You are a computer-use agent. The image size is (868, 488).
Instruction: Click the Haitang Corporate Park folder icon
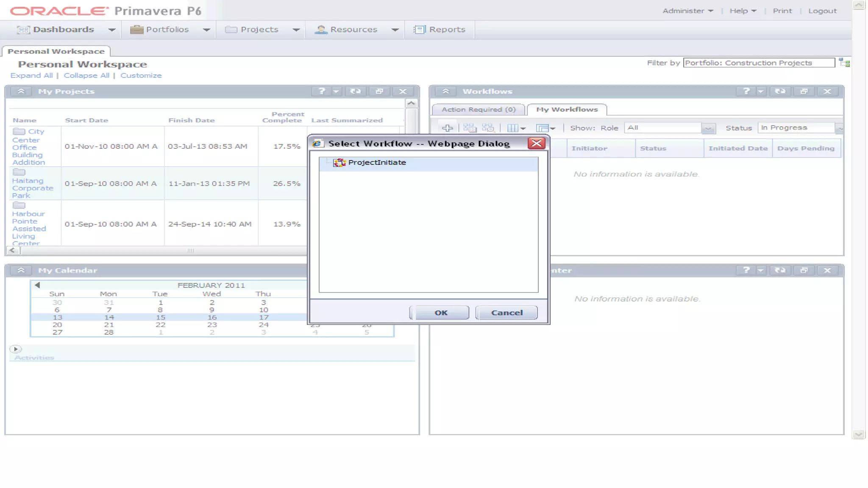(x=19, y=172)
